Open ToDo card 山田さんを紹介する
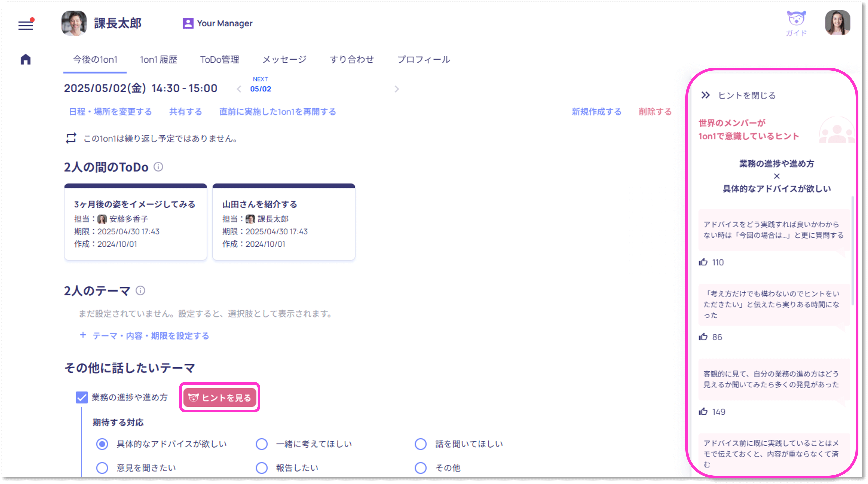The height and width of the screenshot is (484, 868). tap(284, 222)
